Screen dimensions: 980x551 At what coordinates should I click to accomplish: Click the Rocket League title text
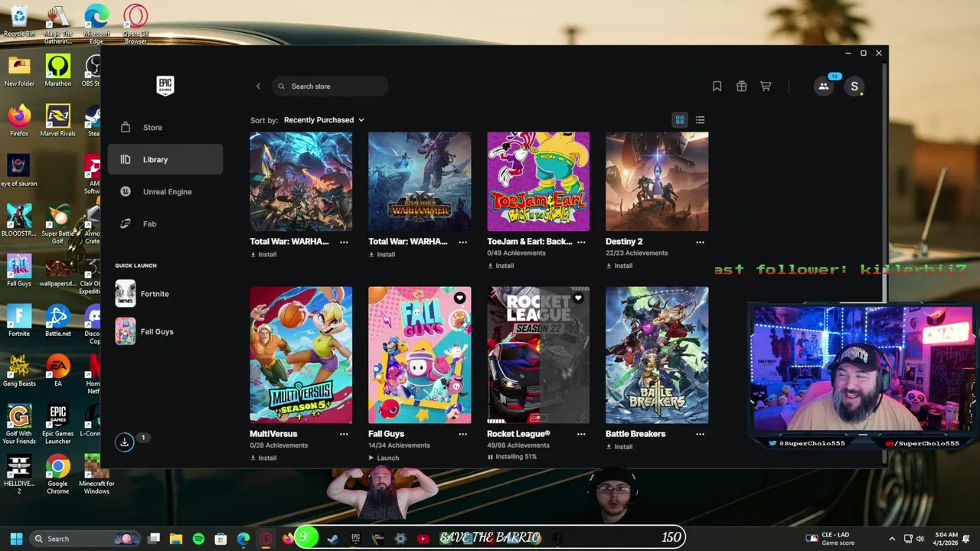pyautogui.click(x=518, y=434)
